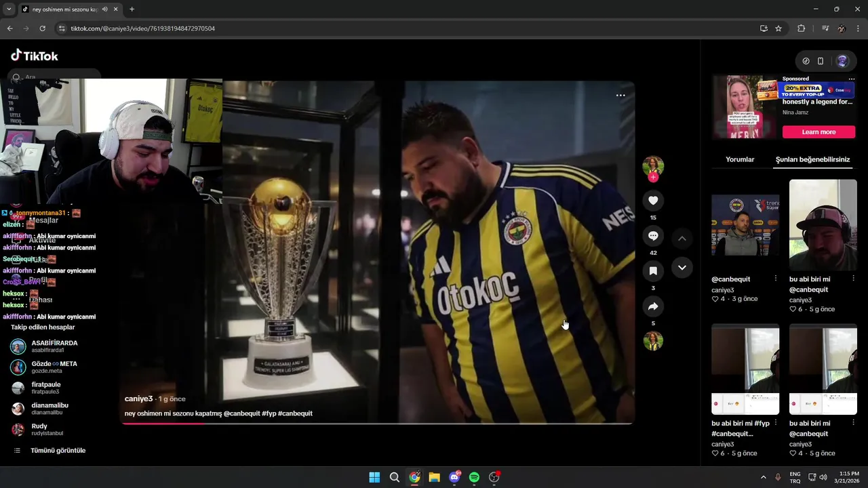Share the video using the arrow icon
Viewport: 868px width, 488px height.
[653, 306]
